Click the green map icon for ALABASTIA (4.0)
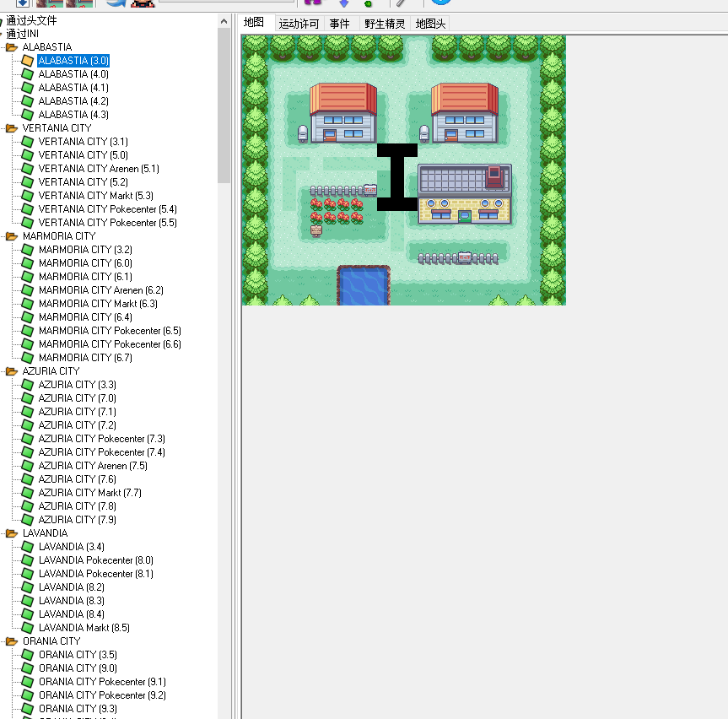 click(x=27, y=74)
